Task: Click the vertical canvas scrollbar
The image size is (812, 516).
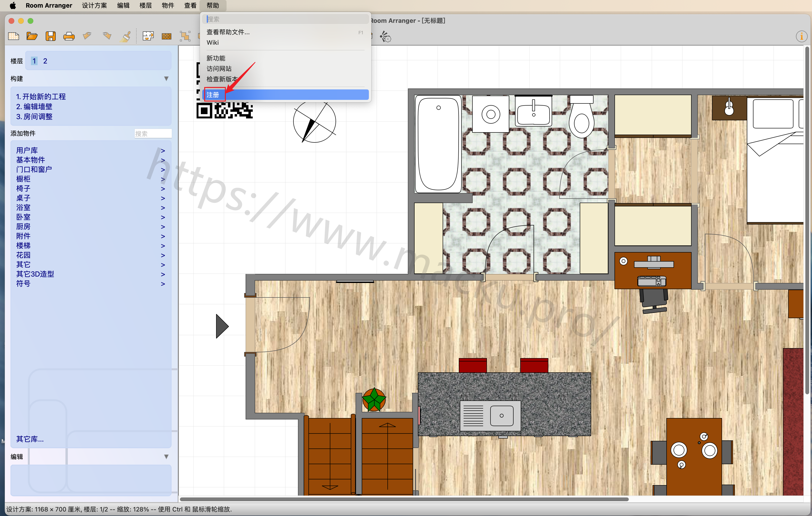Action: [807, 220]
